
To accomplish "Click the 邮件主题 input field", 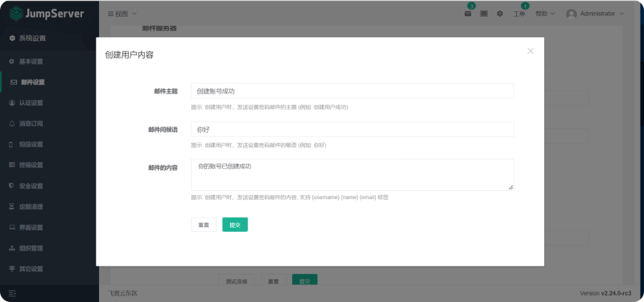I will 353,91.
